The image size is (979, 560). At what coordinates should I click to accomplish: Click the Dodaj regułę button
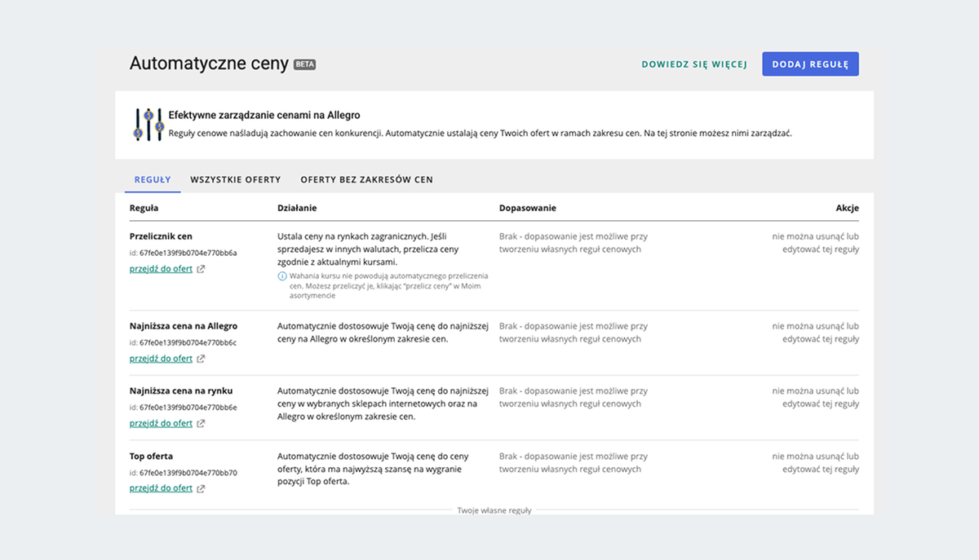coord(810,64)
